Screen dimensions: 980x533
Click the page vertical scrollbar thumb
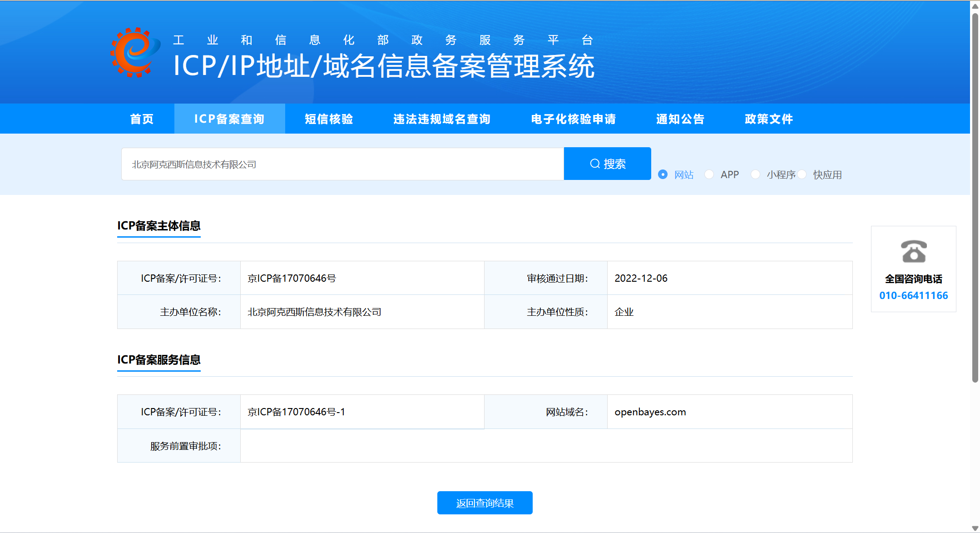point(975,198)
